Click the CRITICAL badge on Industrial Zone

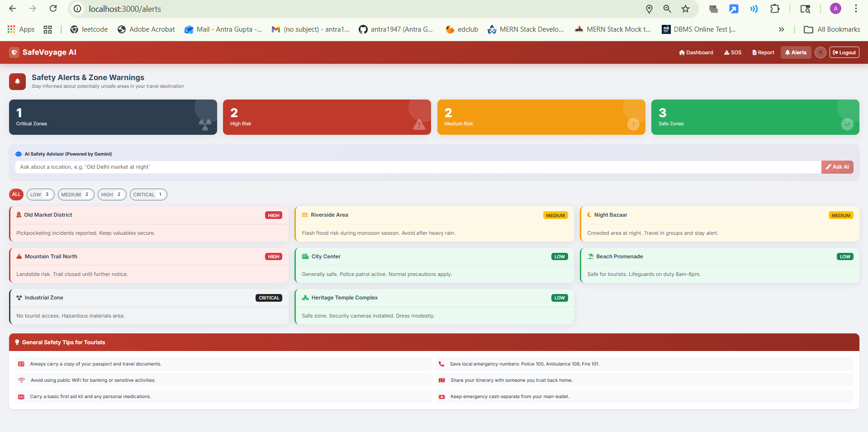(269, 298)
